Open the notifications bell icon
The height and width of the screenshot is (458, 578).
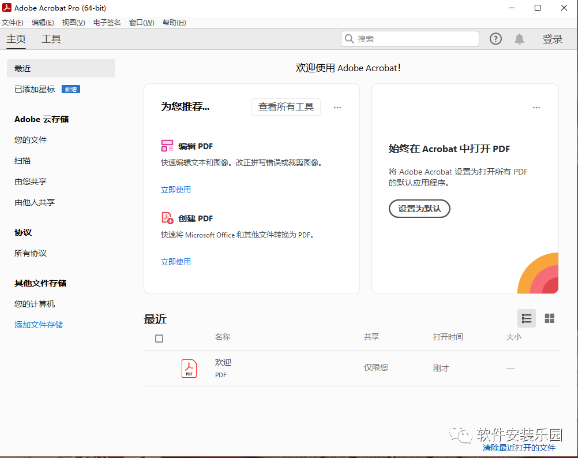click(519, 39)
